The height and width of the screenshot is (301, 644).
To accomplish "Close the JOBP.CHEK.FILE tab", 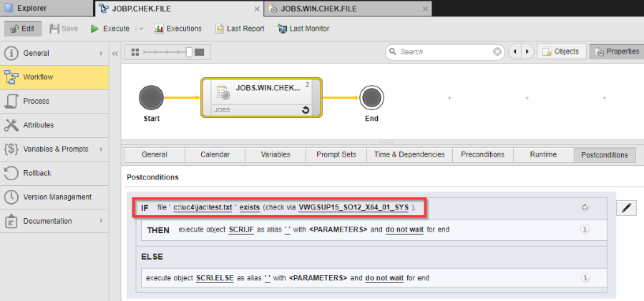I will pyautogui.click(x=257, y=9).
